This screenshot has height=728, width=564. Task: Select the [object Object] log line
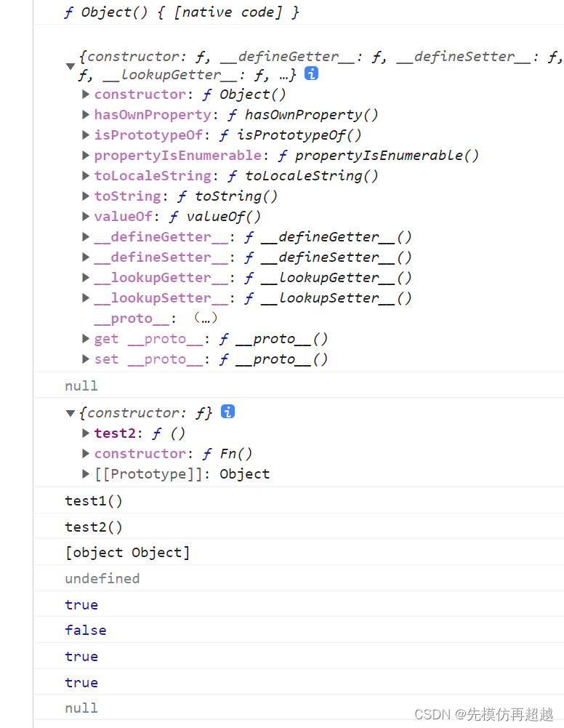click(x=127, y=553)
